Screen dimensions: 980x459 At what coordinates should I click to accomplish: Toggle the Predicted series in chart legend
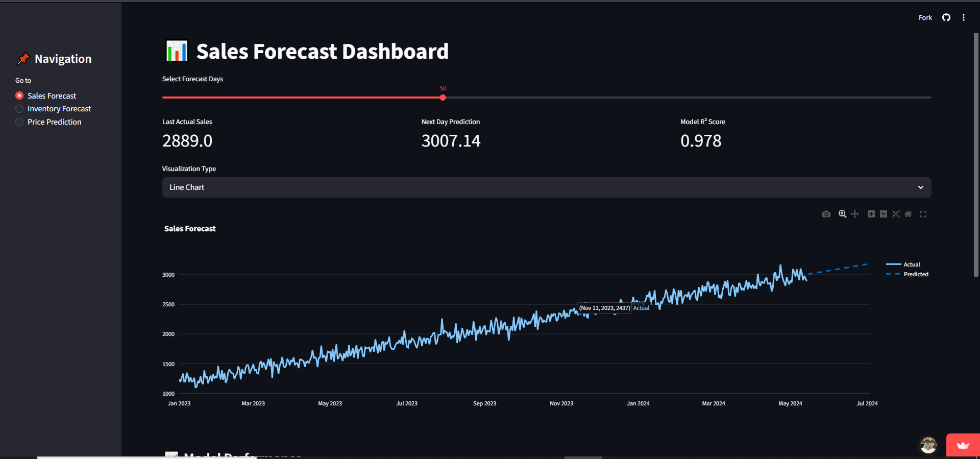click(915, 274)
